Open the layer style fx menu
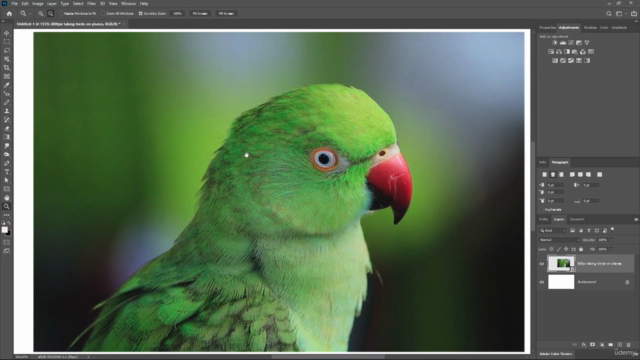 click(584, 345)
